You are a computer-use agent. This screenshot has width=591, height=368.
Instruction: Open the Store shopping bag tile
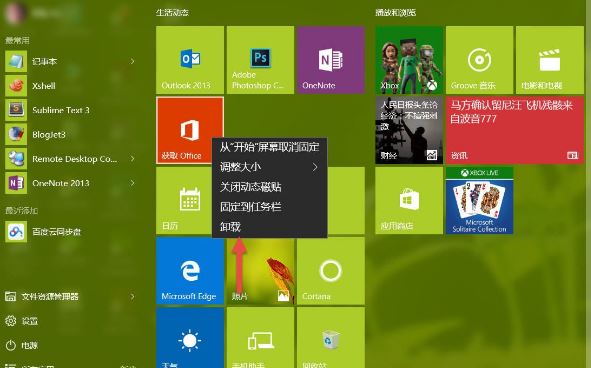(x=409, y=201)
